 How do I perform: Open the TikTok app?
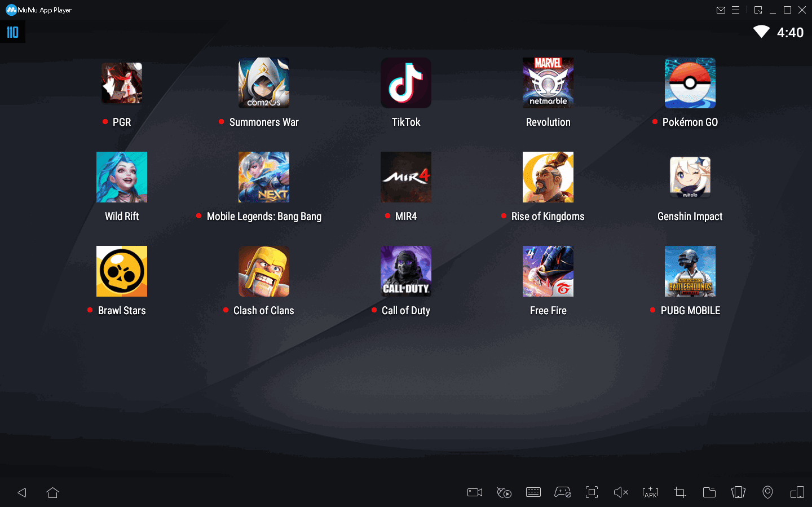pos(406,83)
